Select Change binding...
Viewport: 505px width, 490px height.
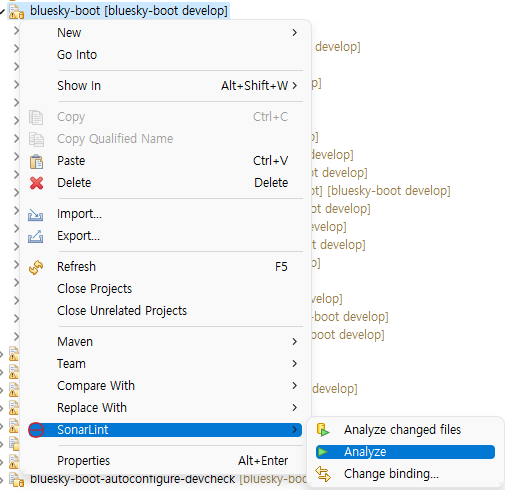(x=405, y=474)
